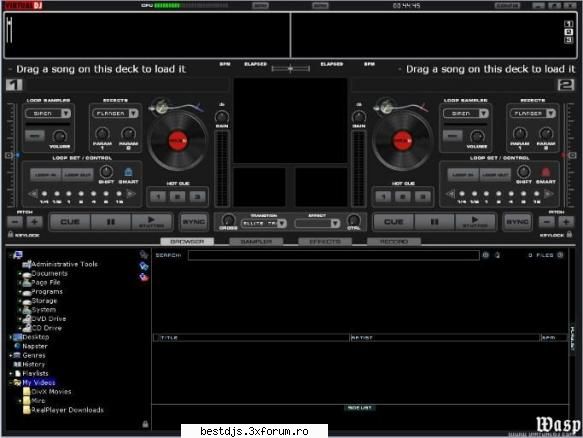Switch to the Record tab
Viewport: 583px width, 438px height.
click(394, 242)
